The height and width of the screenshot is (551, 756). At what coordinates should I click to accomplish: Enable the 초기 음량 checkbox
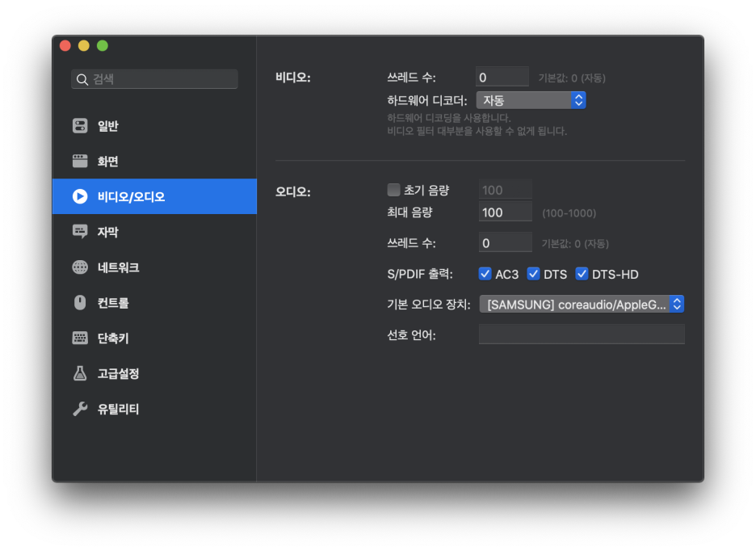pos(393,190)
